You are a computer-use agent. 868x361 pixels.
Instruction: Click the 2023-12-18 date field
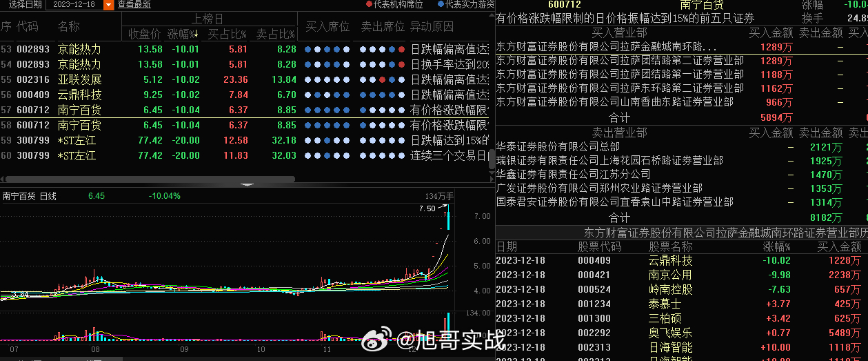(74, 4)
